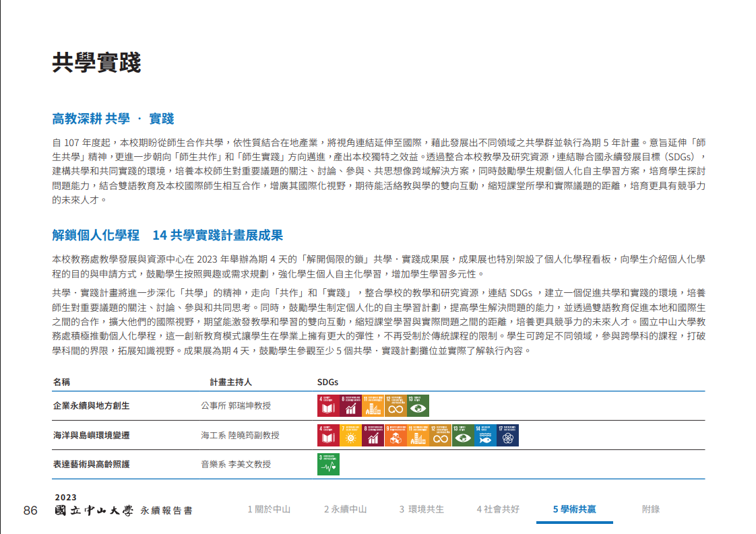Switch to the 2 永續中山 tab

click(x=345, y=510)
